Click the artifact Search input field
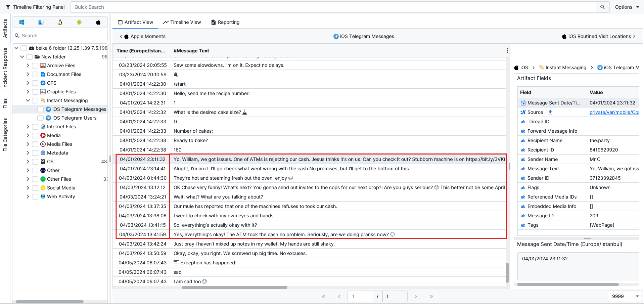 [63, 36]
